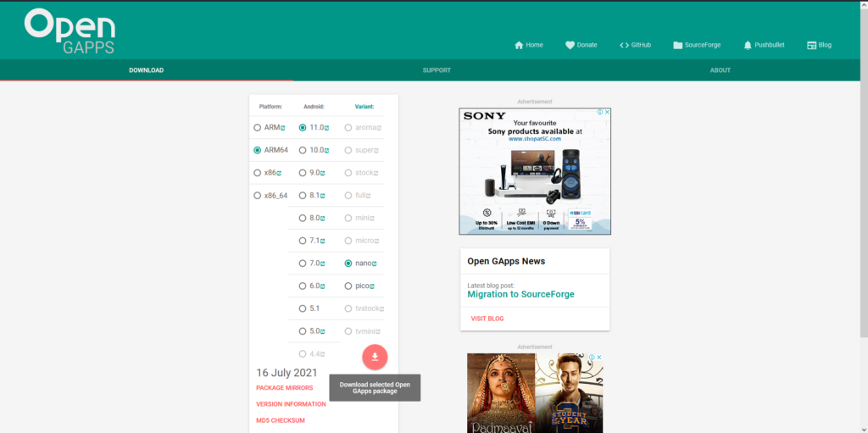Open the SourceForge navigation link

[697, 46]
